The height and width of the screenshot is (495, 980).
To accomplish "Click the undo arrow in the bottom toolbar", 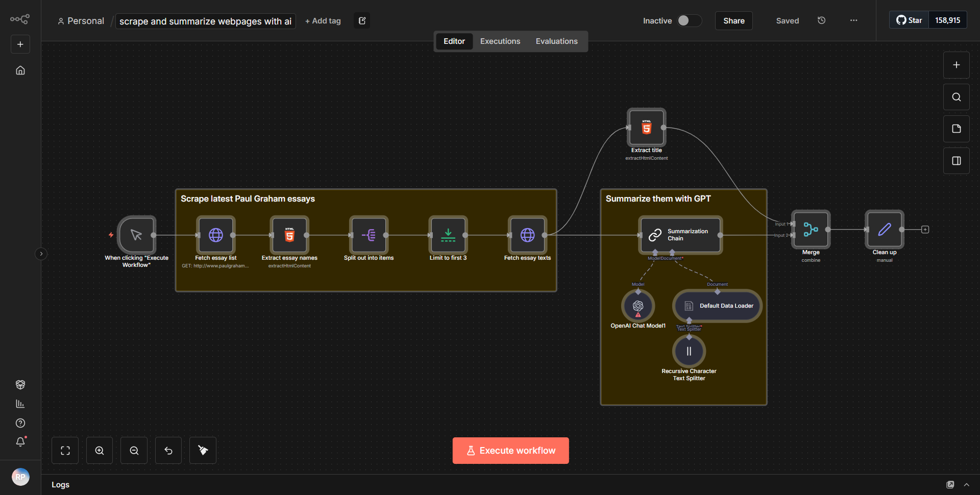I will 168,450.
